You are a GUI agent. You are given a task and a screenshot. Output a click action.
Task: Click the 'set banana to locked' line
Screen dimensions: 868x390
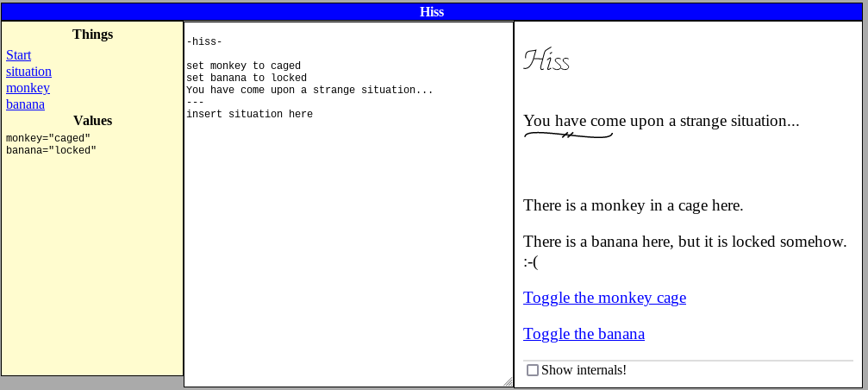[x=247, y=78]
